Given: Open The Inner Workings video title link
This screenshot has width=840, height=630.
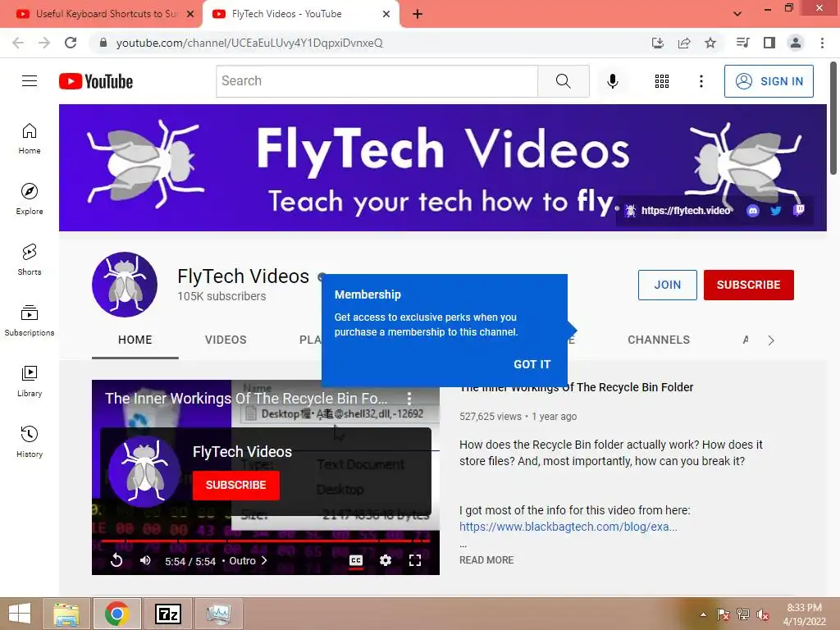Looking at the screenshot, I should (x=577, y=387).
